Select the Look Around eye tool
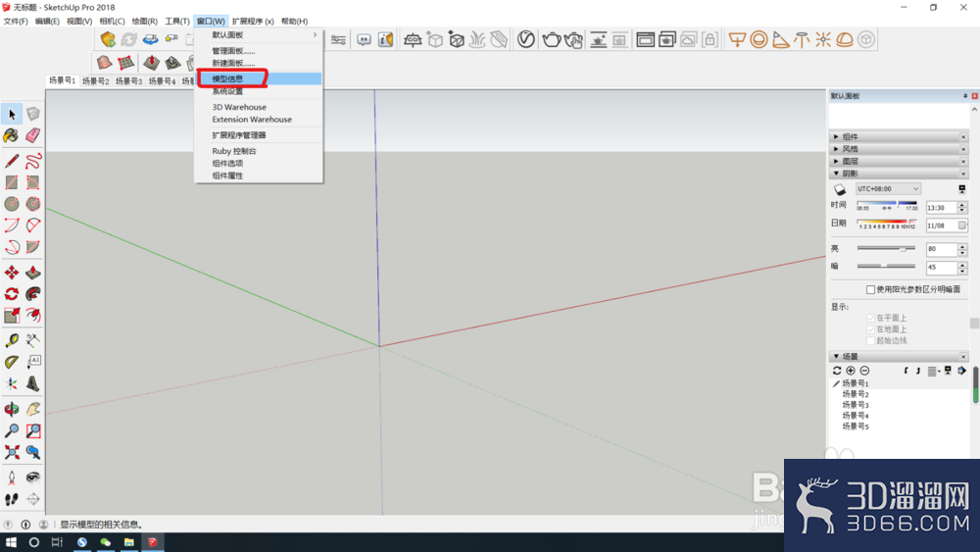This screenshot has width=980, height=552. 33,477
